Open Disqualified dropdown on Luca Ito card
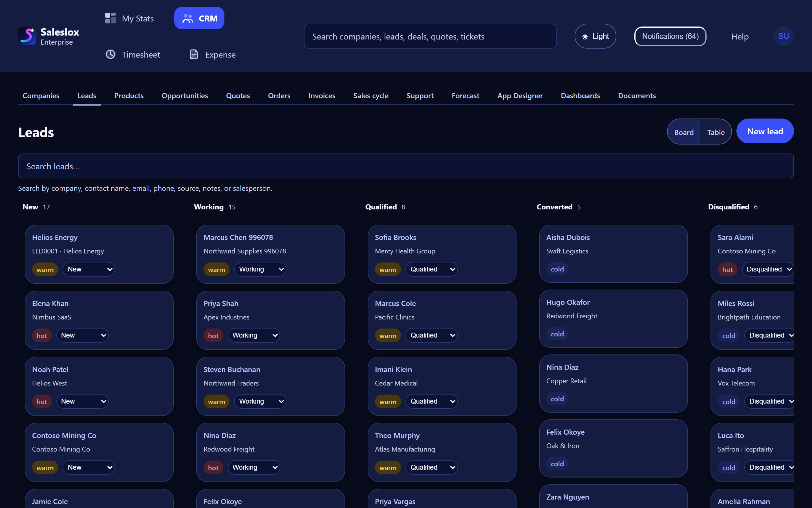Viewport: 812px width, 508px height. click(x=769, y=467)
